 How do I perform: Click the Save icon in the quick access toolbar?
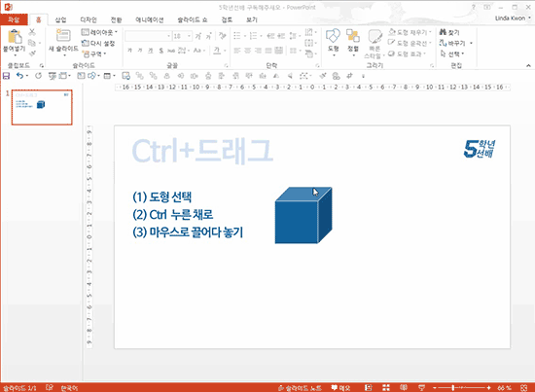pos(6,76)
